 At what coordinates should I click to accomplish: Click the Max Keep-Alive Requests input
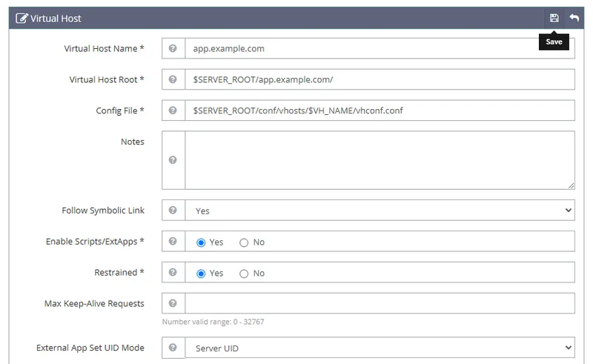pyautogui.click(x=380, y=303)
